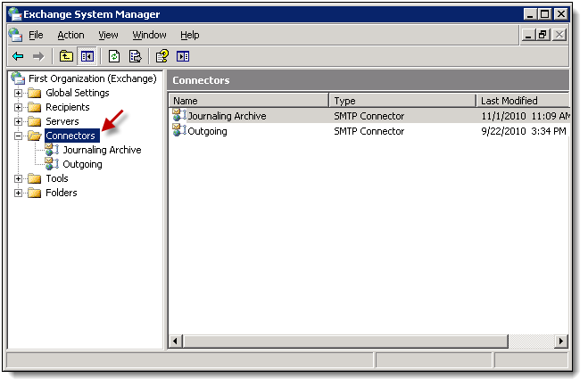588x387 pixels.
Task: Click Exchange System Manager title bar icon
Action: (15, 14)
